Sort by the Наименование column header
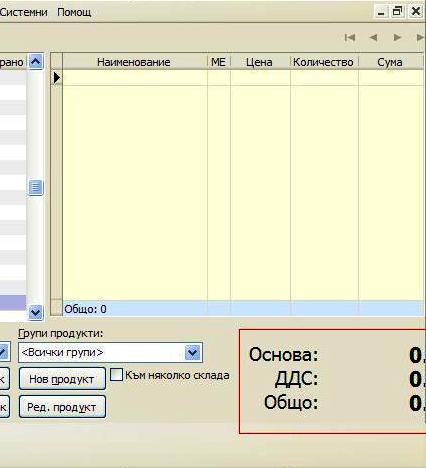Screen dimensions: 426x468 [135, 62]
